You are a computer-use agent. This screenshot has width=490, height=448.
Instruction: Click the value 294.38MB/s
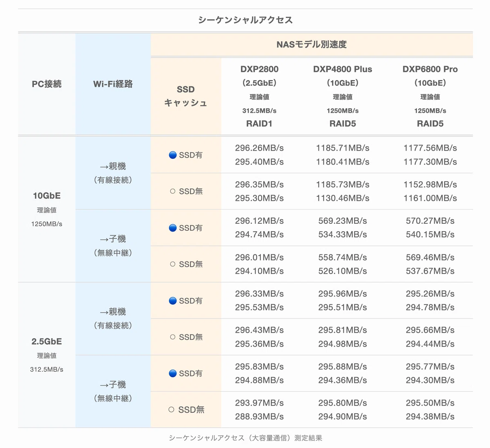tap(430, 417)
